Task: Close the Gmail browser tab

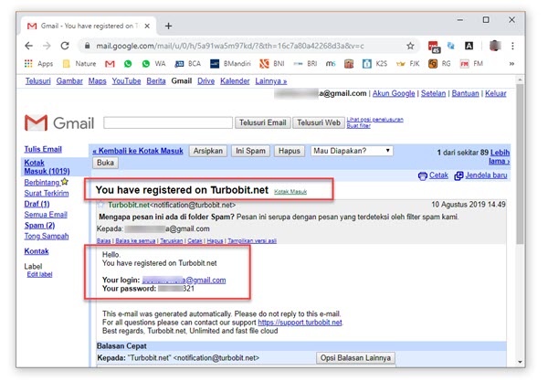Action: pos(147,26)
